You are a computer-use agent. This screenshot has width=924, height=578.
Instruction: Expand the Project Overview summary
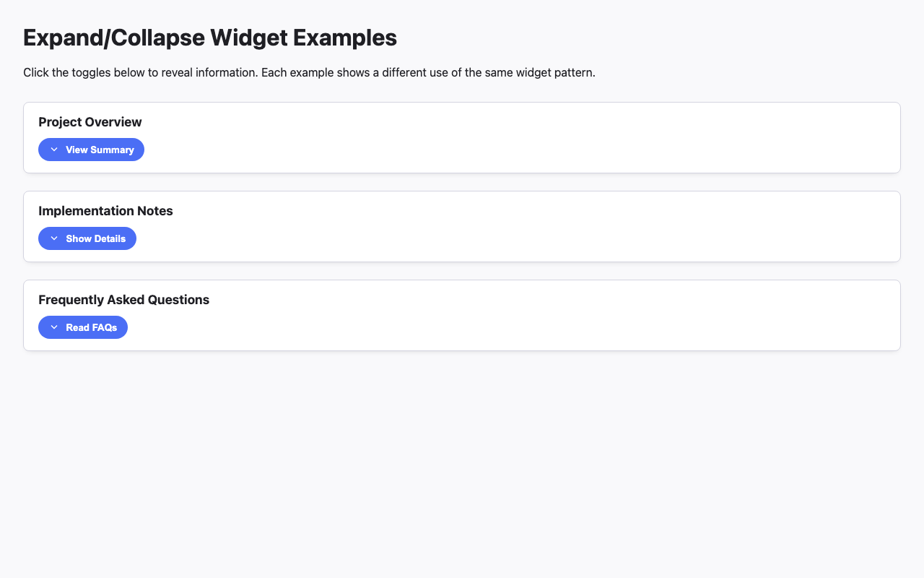click(x=91, y=150)
